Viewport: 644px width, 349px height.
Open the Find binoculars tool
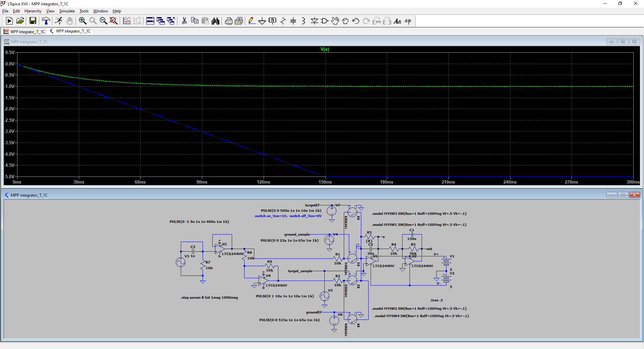(x=215, y=21)
